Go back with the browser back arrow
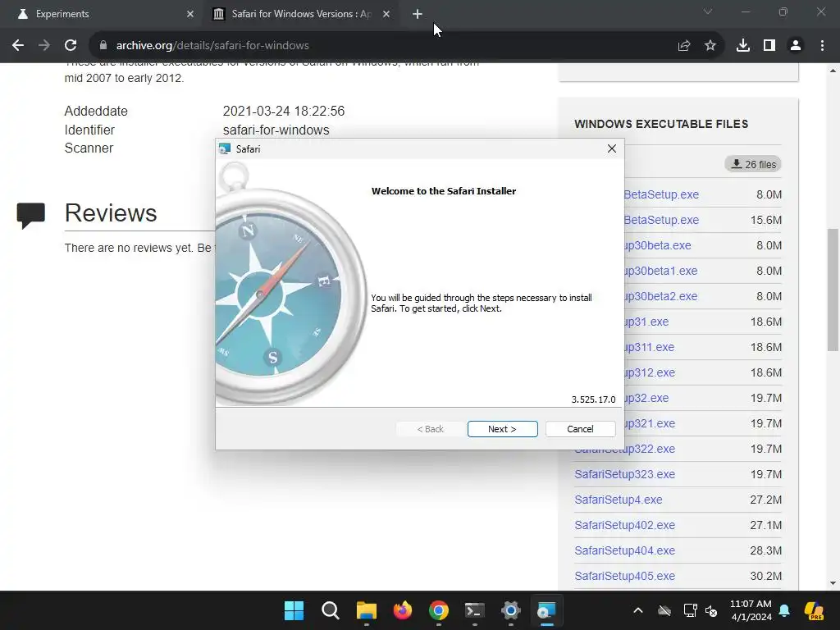Viewport: 840px width, 630px height. click(x=18, y=46)
